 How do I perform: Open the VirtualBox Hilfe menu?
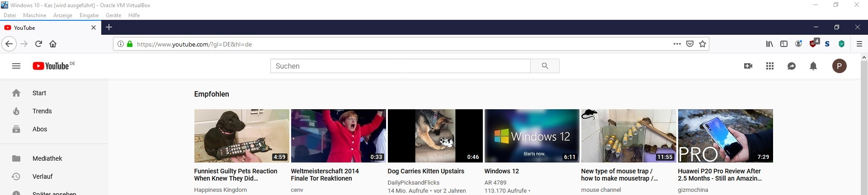pos(134,15)
